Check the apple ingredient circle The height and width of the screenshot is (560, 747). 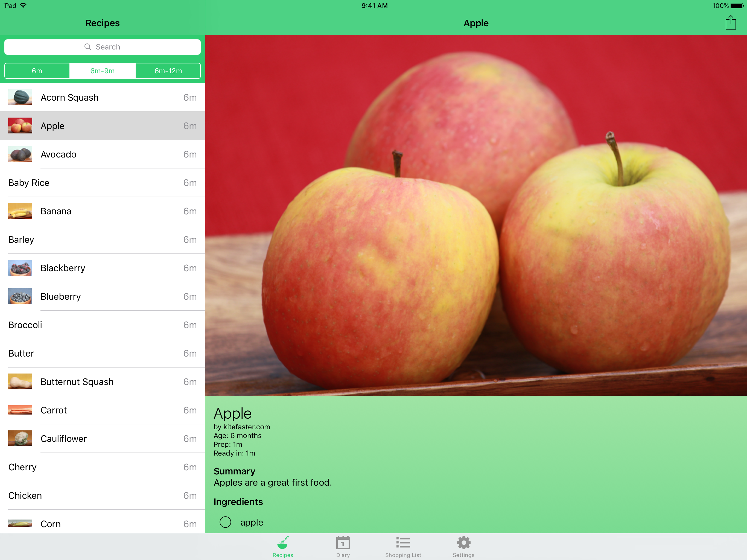(x=225, y=522)
